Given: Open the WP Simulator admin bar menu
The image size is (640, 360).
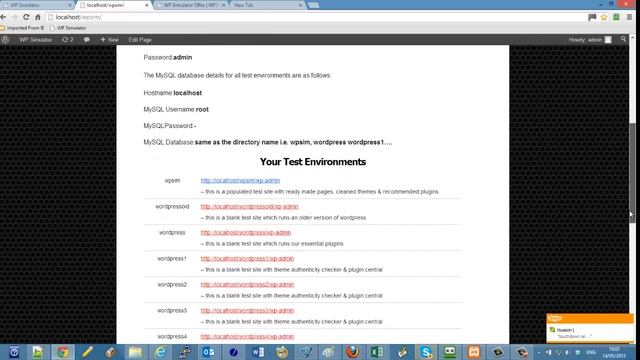Looking at the screenshot, I should click(x=36, y=40).
